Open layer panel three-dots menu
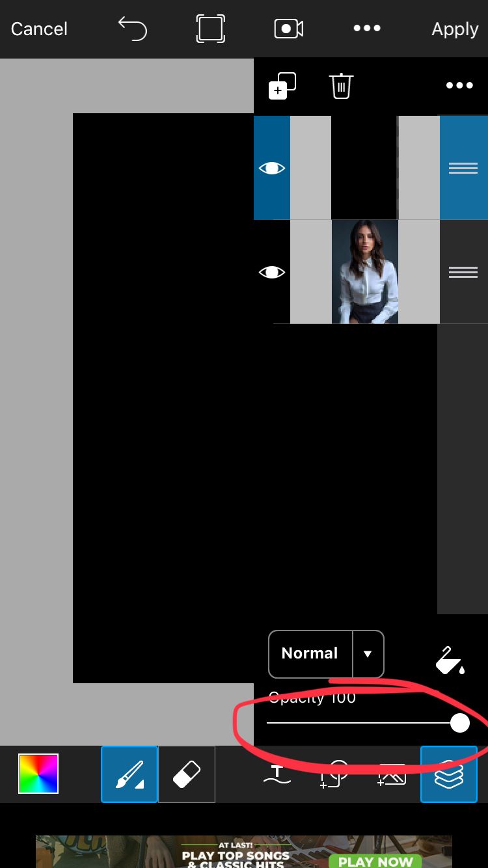This screenshot has width=488, height=868. click(459, 86)
